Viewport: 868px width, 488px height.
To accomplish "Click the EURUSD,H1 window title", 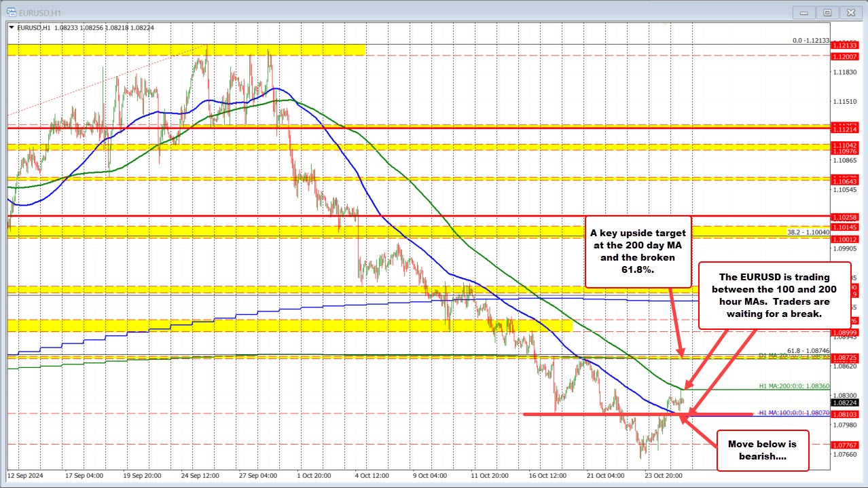I will [x=39, y=12].
